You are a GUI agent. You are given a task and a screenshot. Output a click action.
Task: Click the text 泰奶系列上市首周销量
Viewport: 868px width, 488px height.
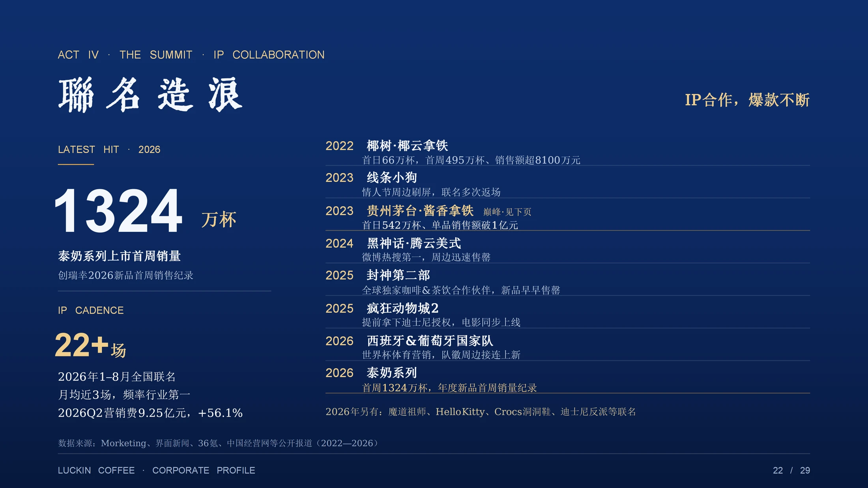(119, 256)
